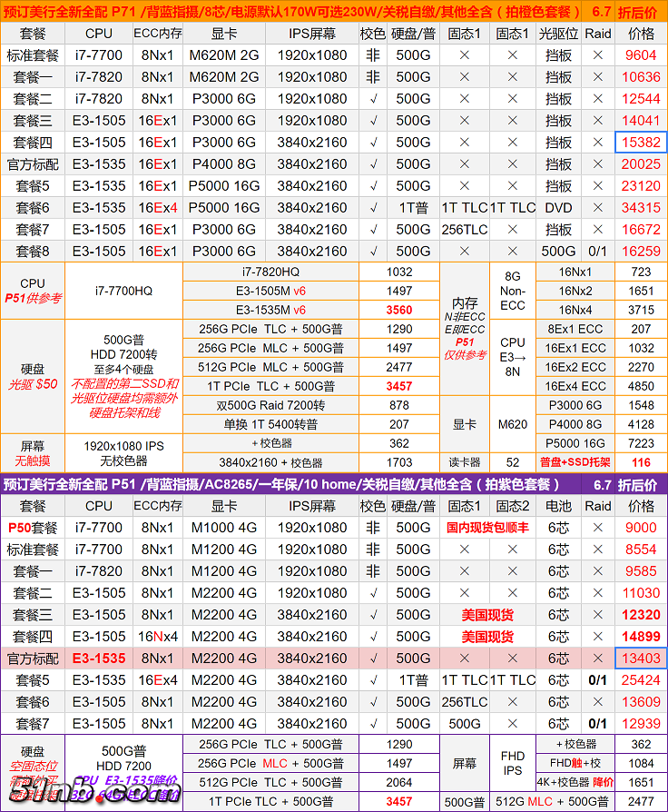This screenshot has width=668, height=812.
Task: Click the price cell 9604
Action: [x=641, y=55]
